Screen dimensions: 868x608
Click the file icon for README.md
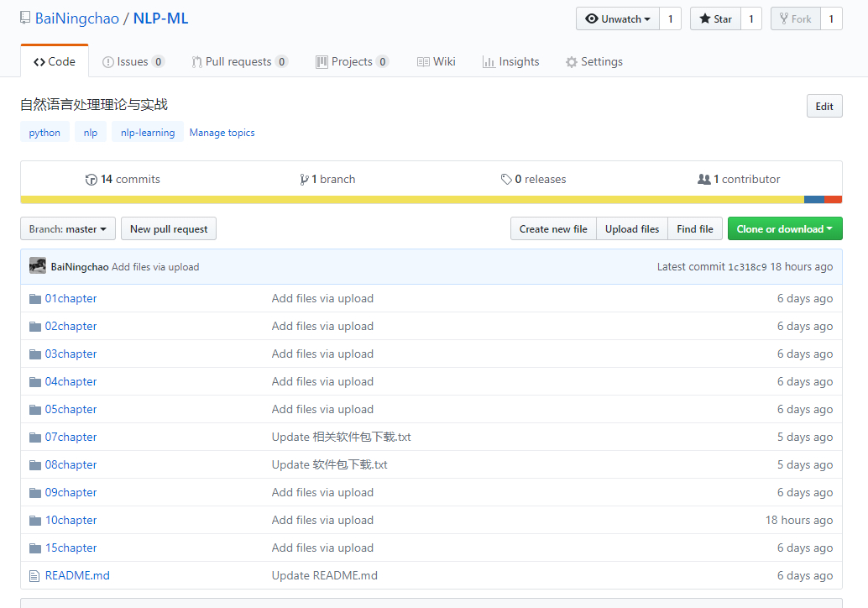coord(34,576)
